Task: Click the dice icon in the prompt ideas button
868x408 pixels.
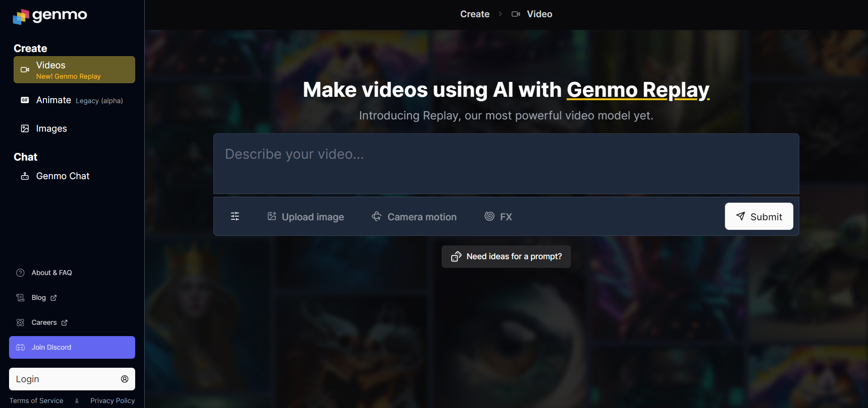Action: point(456,256)
